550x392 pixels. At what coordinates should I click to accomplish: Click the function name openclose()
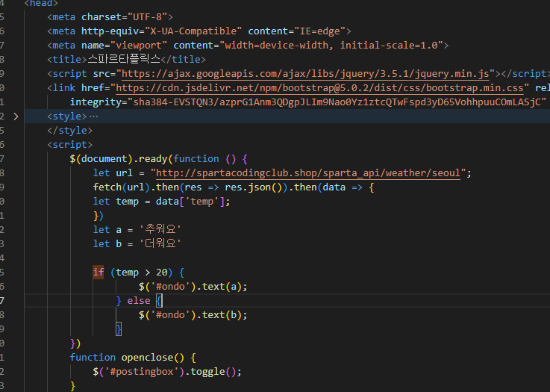[x=152, y=357]
